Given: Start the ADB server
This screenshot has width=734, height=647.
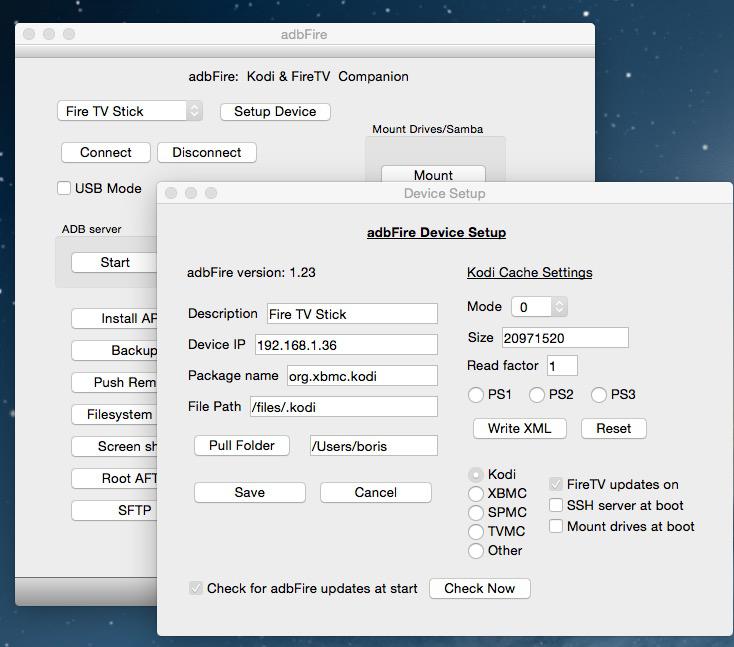Looking at the screenshot, I should tap(115, 262).
